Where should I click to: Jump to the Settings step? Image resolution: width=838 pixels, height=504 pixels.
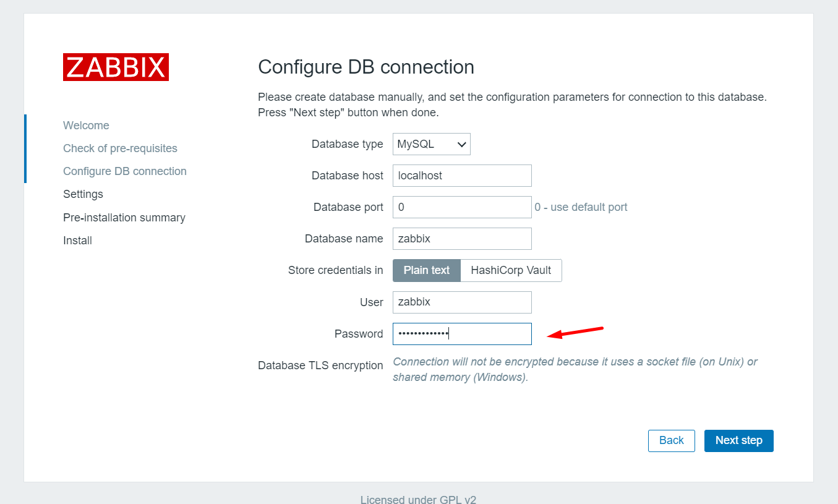coord(83,194)
